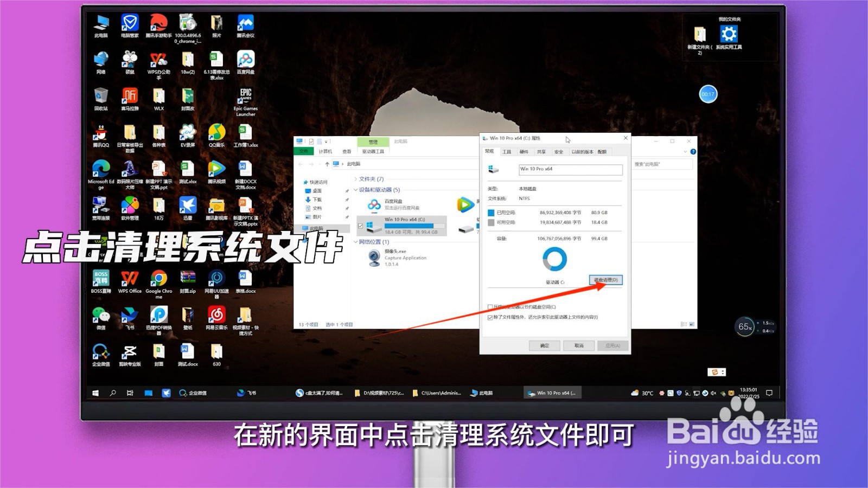
Task: Open 网易云音乐 desktop icon
Action: [x=216, y=319]
